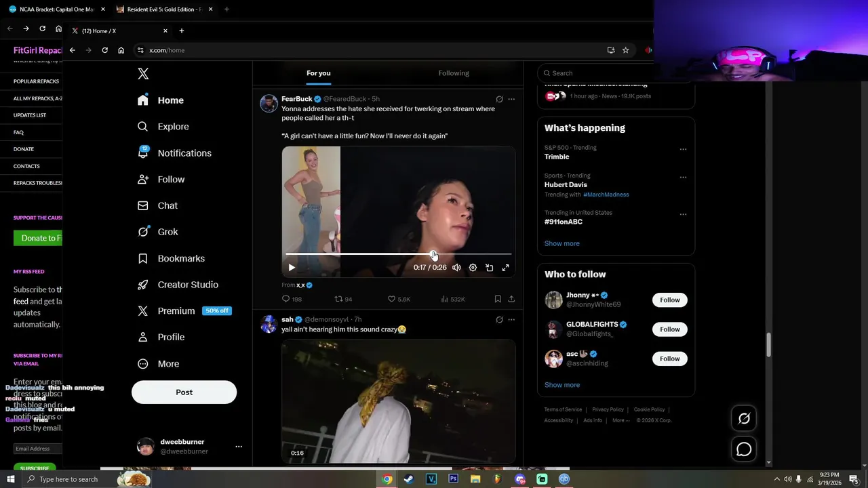The width and height of the screenshot is (868, 488).
Task: Play the FearBuck video
Action: tap(292, 268)
